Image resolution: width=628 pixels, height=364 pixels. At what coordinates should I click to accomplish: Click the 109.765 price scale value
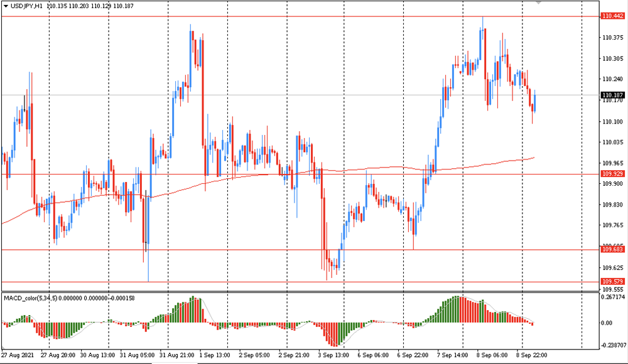[613, 225]
